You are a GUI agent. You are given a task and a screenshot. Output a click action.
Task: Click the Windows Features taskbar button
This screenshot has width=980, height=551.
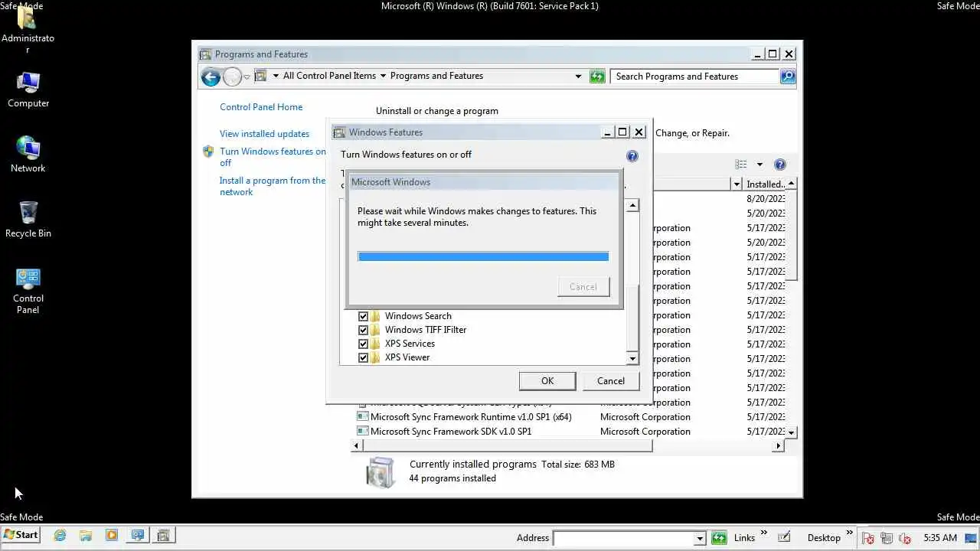pyautogui.click(x=163, y=536)
